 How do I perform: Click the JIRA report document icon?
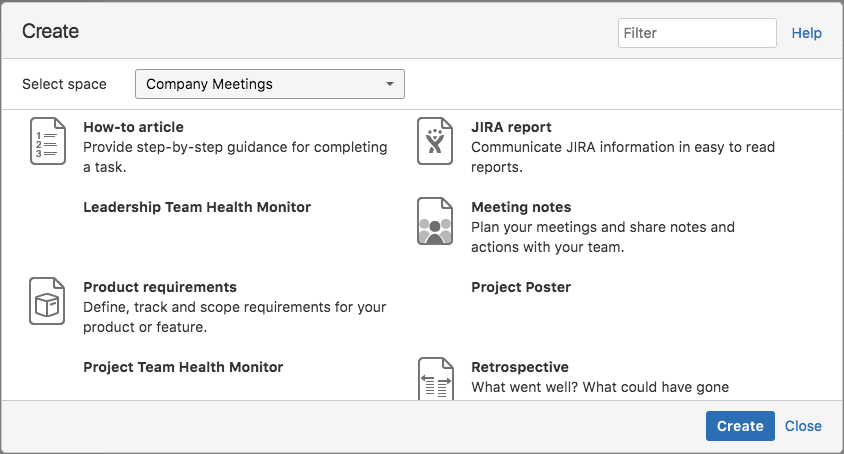pos(435,141)
